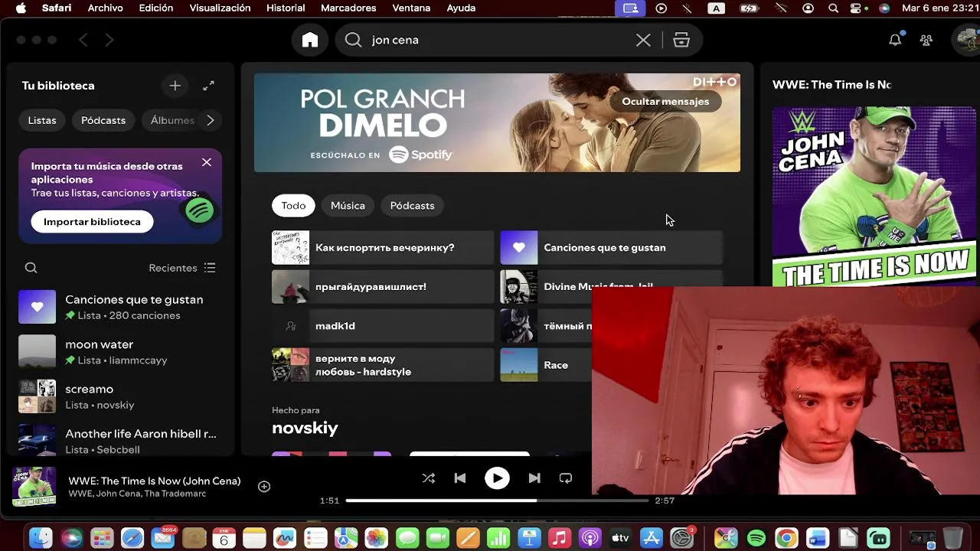The height and width of the screenshot is (551, 980).
Task: Open madk1d tile
Action: pos(383,326)
